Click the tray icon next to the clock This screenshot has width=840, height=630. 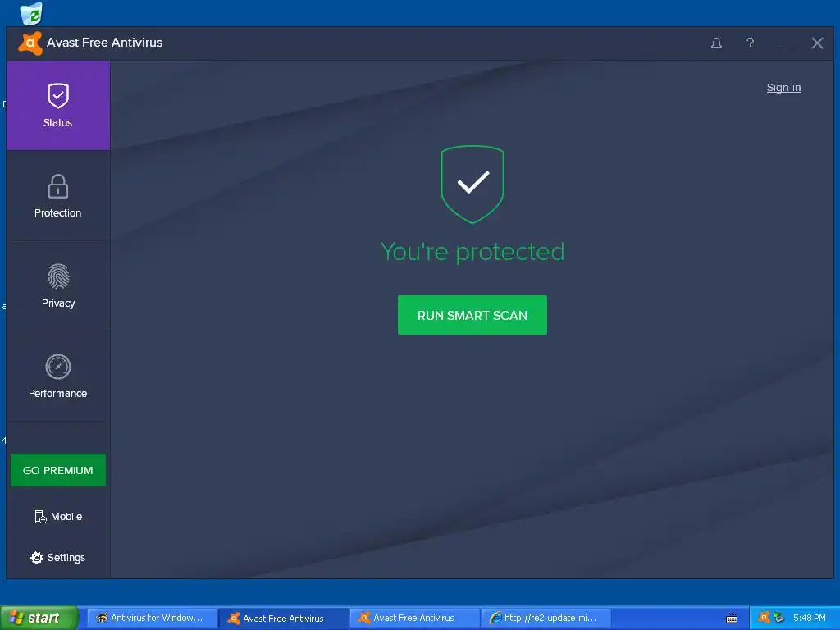pyautogui.click(x=779, y=618)
